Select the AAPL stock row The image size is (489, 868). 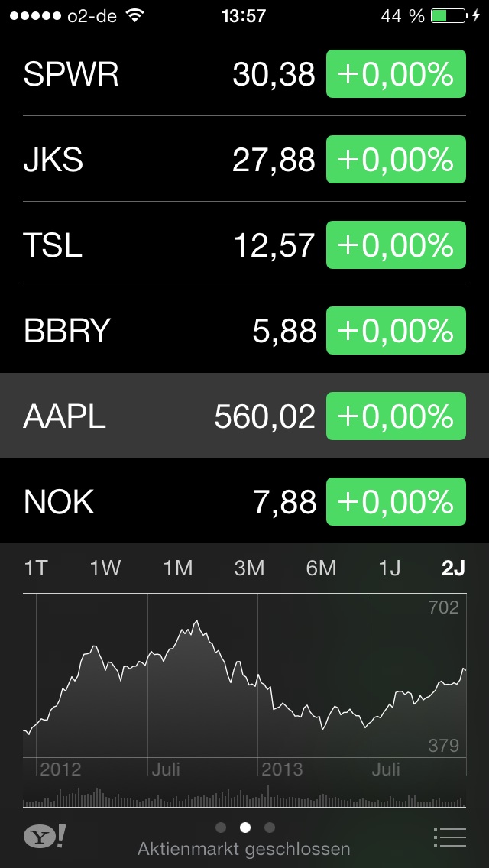tap(153, 416)
